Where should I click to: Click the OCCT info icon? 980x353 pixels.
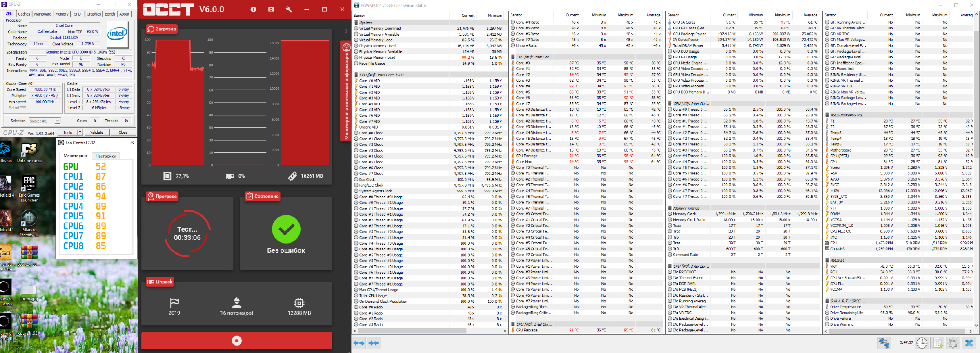[253, 9]
